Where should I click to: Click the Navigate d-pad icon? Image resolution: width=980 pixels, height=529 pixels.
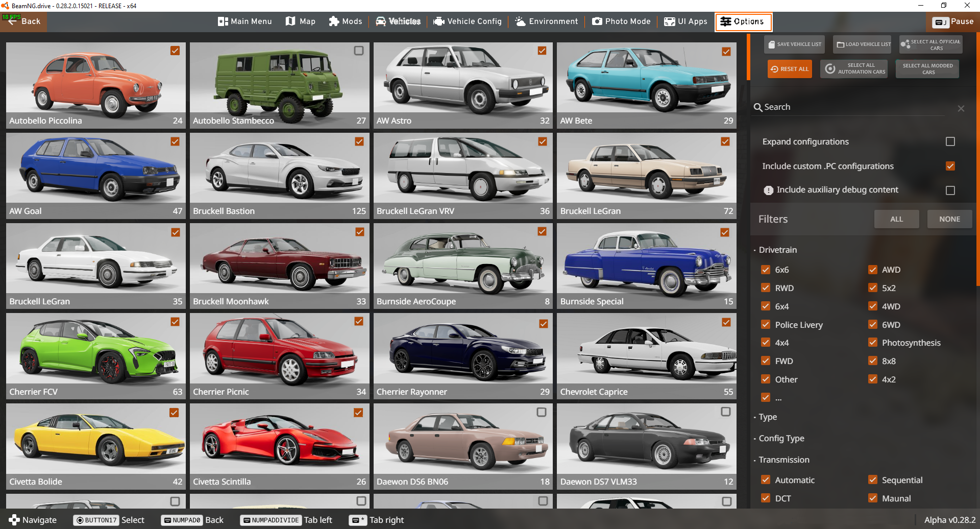click(x=14, y=520)
